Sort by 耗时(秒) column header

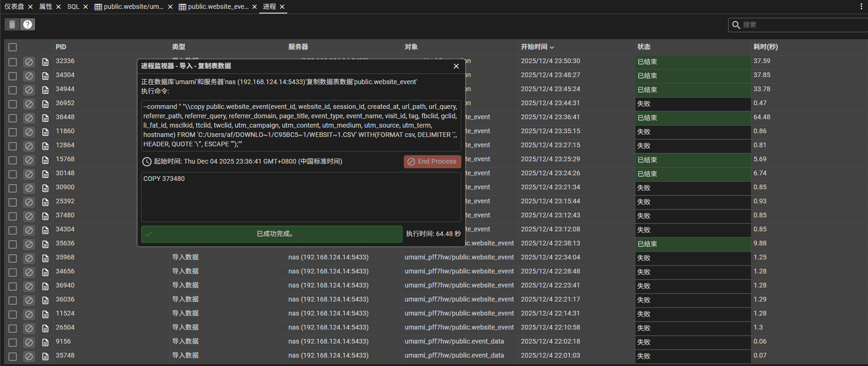click(x=766, y=47)
